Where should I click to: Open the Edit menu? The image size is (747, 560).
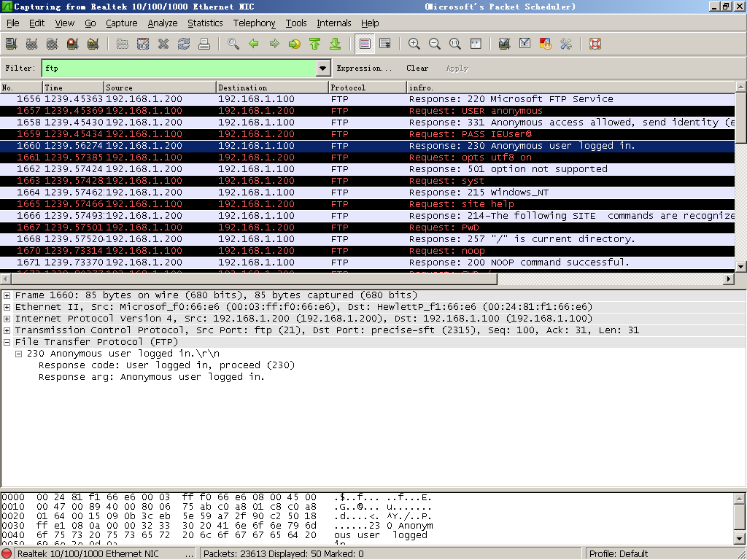point(36,23)
